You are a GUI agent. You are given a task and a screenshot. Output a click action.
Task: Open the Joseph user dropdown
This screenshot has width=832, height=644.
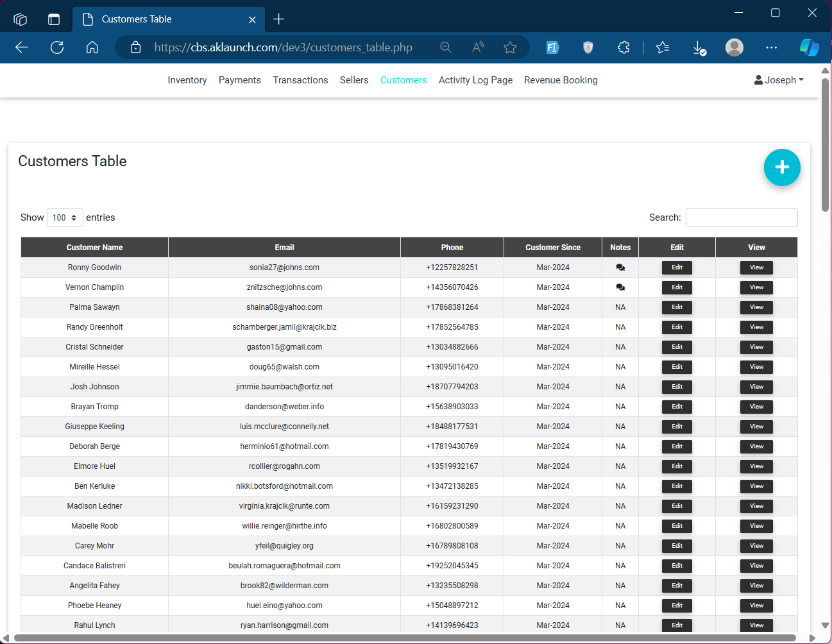779,80
